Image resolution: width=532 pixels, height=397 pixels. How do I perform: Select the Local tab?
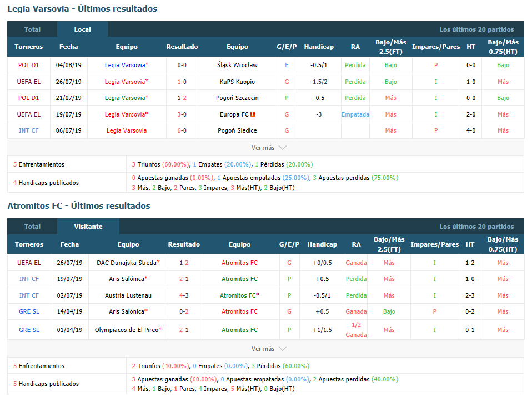click(83, 29)
